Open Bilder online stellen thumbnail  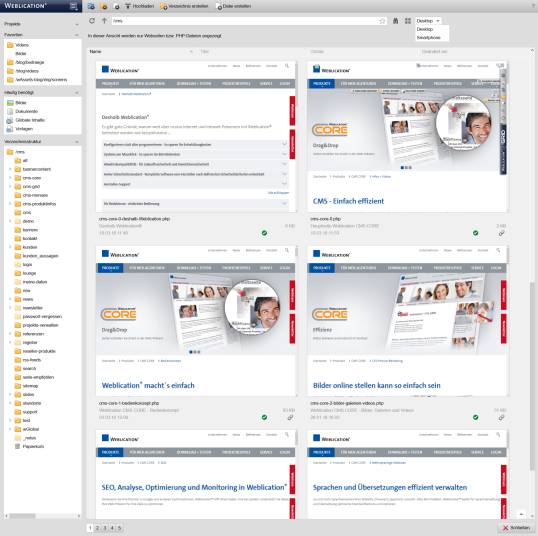coord(407,321)
